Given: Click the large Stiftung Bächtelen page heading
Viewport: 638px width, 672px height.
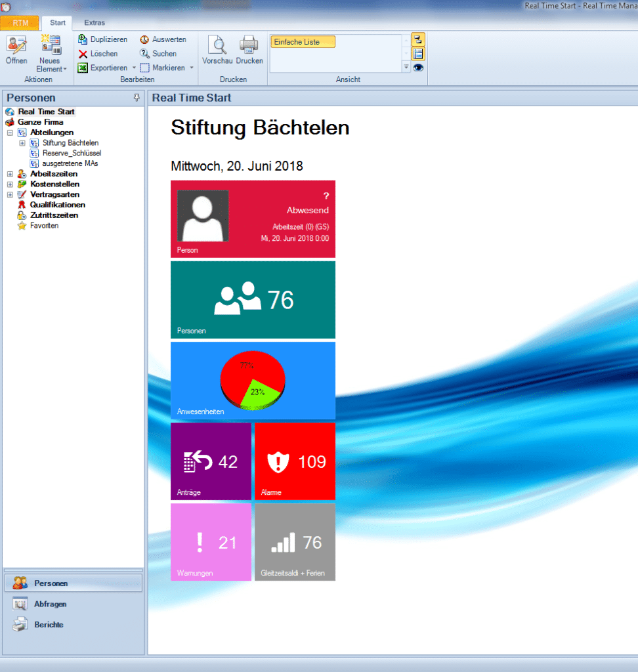Looking at the screenshot, I should [x=260, y=128].
